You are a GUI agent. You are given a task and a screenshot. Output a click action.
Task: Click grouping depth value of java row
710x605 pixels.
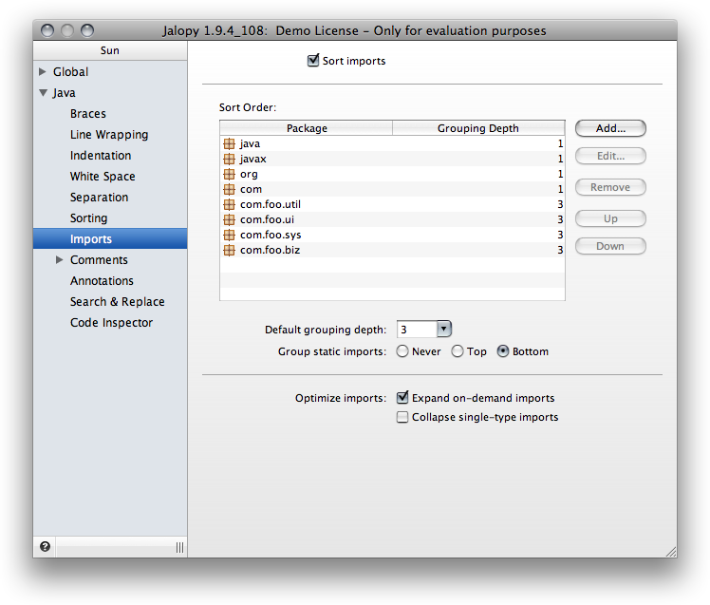(560, 144)
